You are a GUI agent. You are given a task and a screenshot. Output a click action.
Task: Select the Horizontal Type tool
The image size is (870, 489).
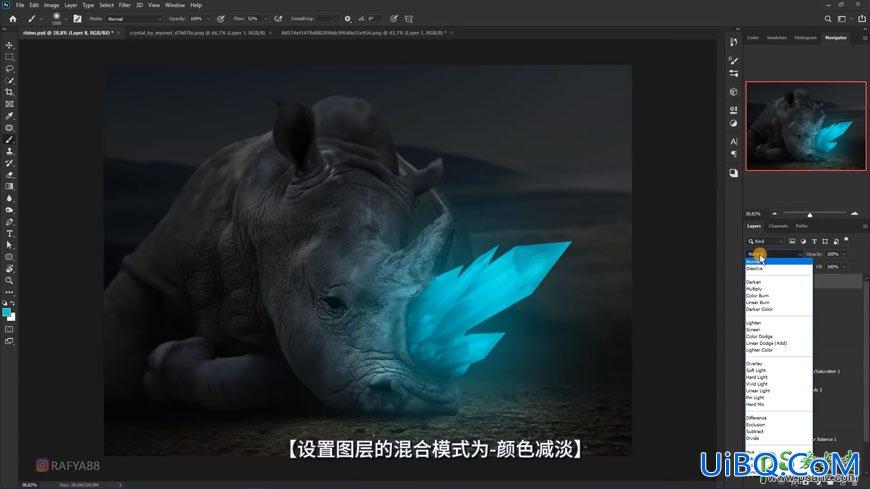9,234
